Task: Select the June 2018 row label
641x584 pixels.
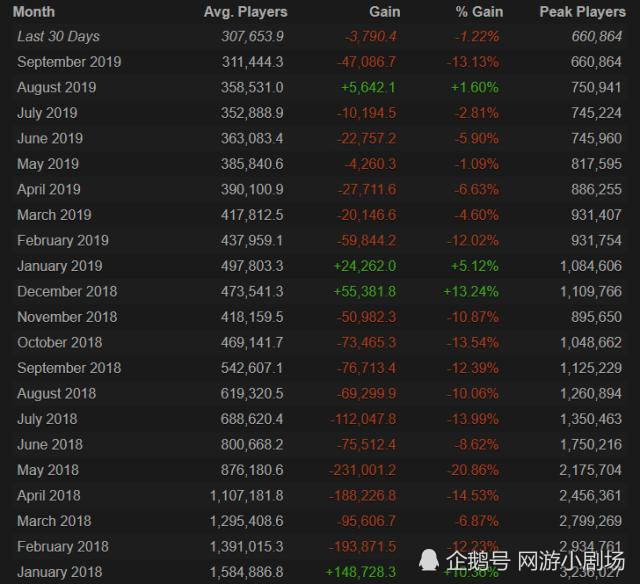Action: (x=50, y=444)
